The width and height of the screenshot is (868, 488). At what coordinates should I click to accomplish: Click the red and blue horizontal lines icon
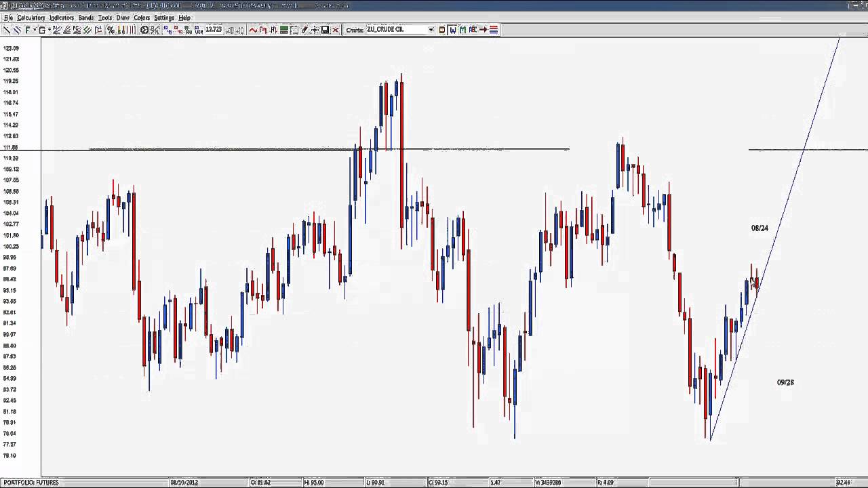pos(494,30)
